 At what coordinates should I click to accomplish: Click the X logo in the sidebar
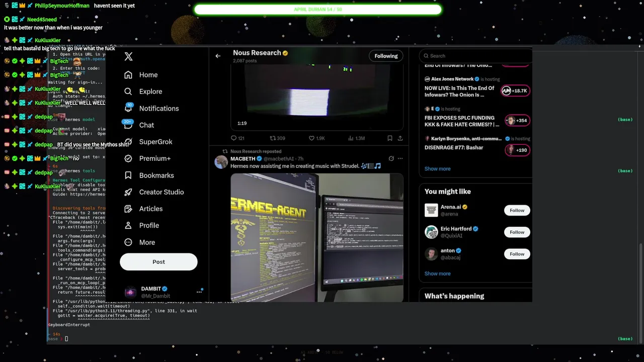coord(128,57)
